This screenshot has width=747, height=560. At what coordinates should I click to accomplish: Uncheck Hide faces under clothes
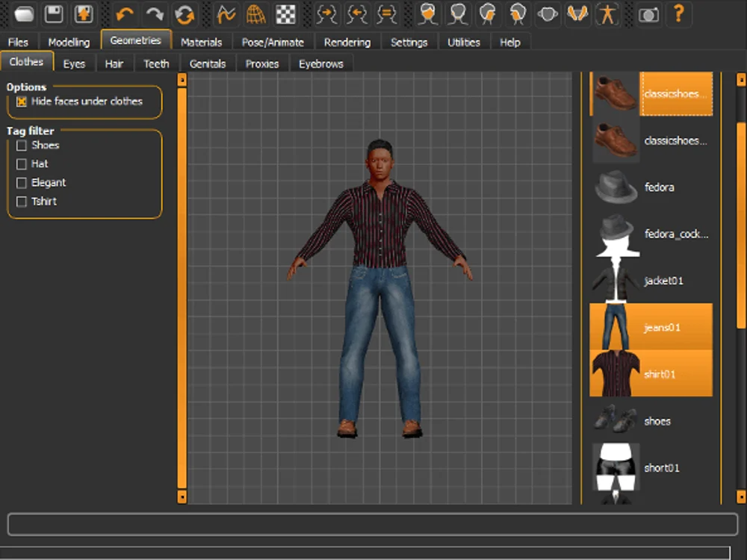[22, 102]
